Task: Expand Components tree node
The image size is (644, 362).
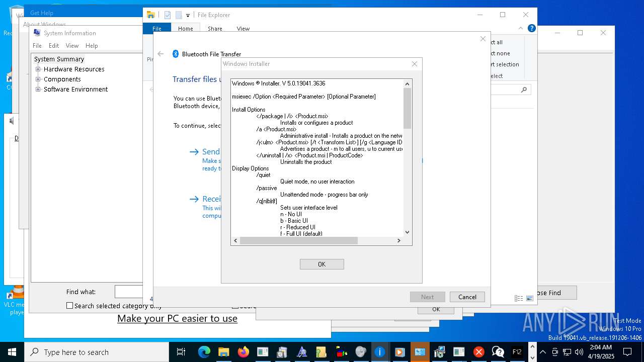Action: point(38,79)
